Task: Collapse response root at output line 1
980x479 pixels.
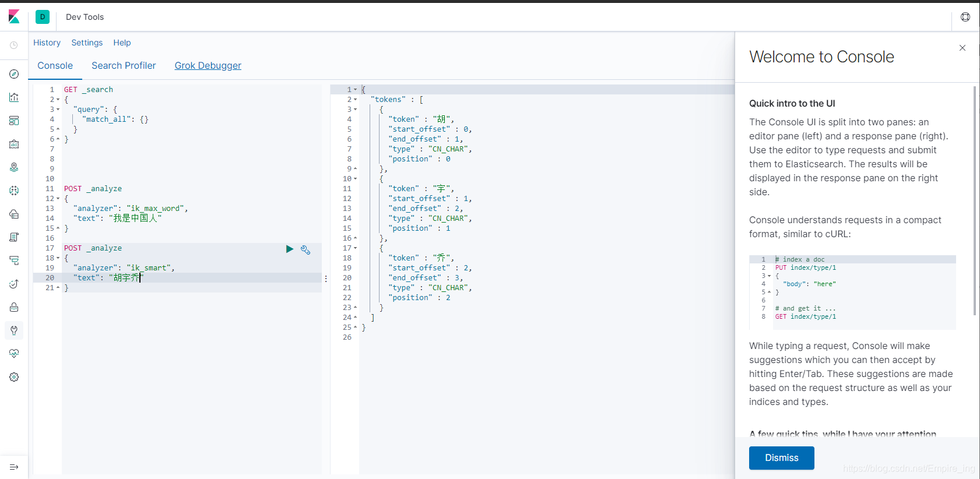Action: tap(356, 90)
